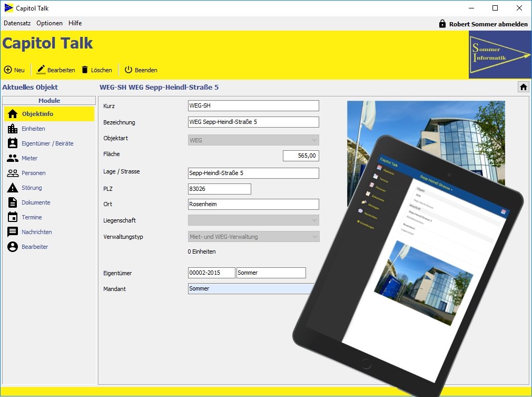Click the Module panel header
This screenshot has height=397, width=532.
click(49, 101)
